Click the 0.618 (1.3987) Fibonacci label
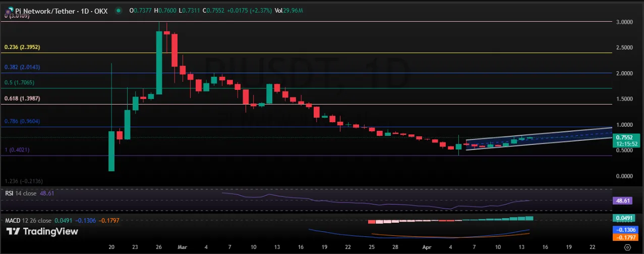 [x=22, y=98]
